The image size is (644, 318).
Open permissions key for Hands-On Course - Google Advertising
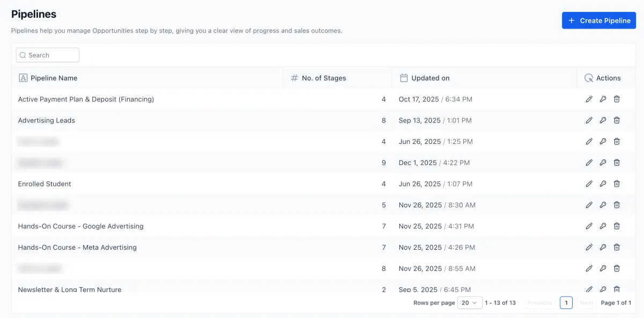603,226
